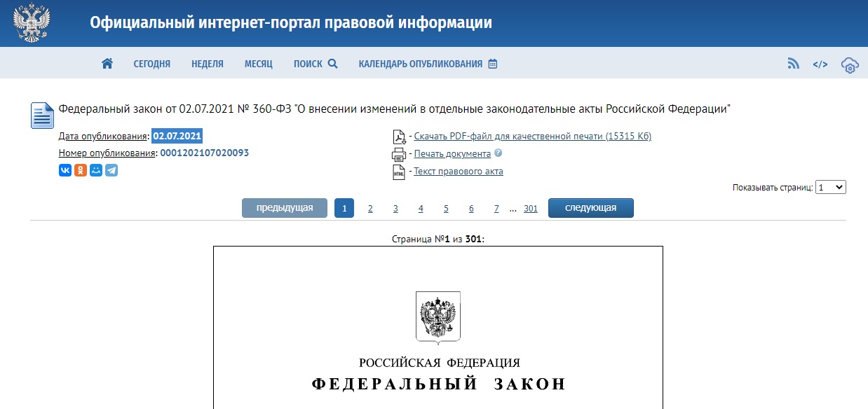Expand the Показывать страниц dropdown

(x=832, y=187)
